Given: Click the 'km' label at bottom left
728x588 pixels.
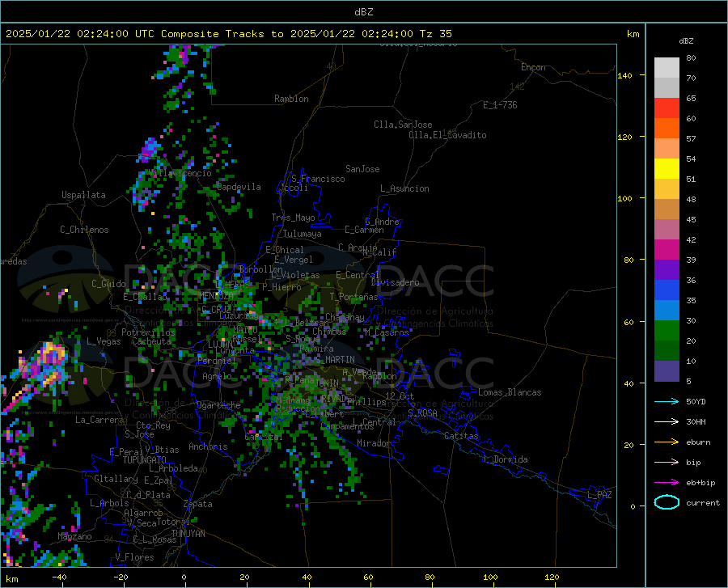Looking at the screenshot, I should [x=11, y=579].
